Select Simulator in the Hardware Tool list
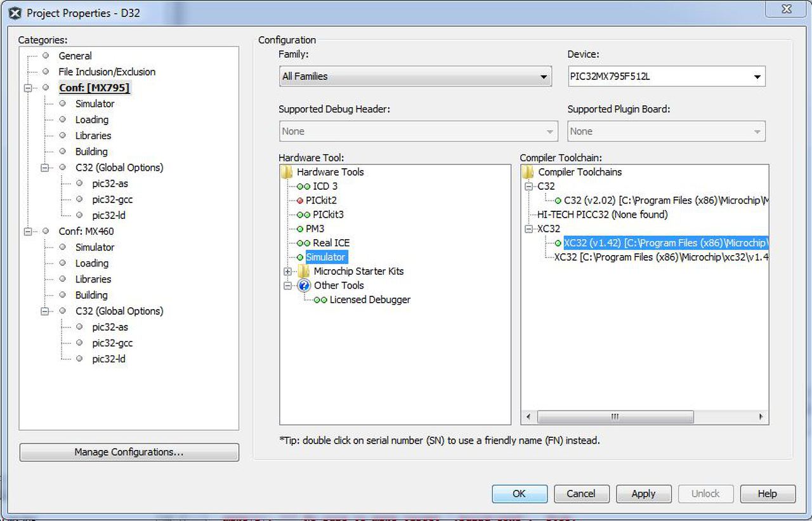Image resolution: width=812 pixels, height=521 pixels. (326, 257)
